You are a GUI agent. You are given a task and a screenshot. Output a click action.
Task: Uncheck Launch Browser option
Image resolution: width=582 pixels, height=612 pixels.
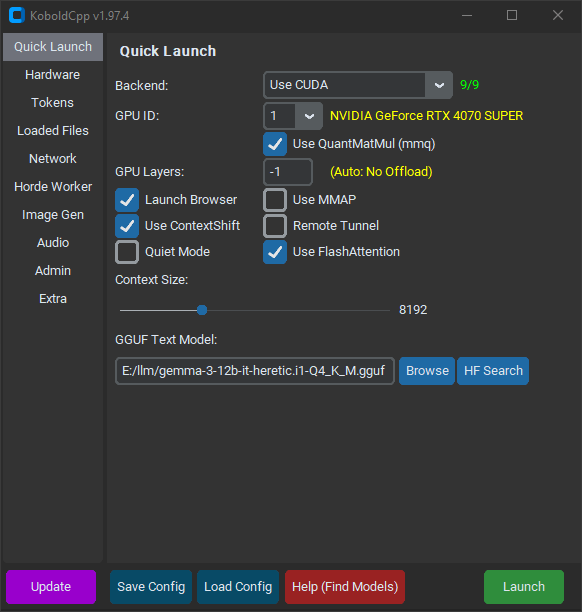pyautogui.click(x=127, y=200)
